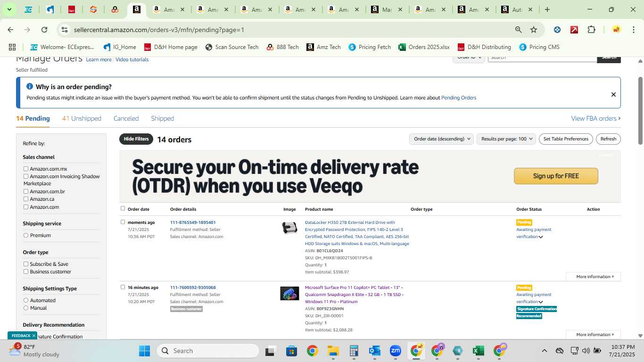Open the Results per page dropdown
Screen dimensions: 644x362
coord(506,139)
